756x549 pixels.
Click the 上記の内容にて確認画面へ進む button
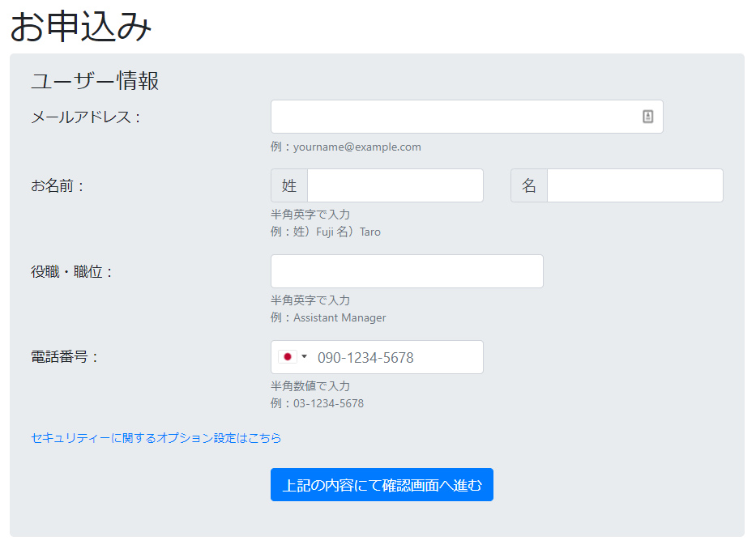coord(382,484)
